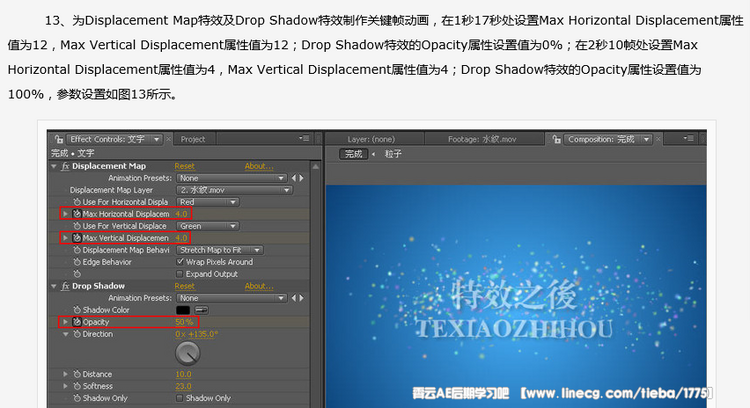The image size is (750, 408).
Task: Click the Direction angle dial
Action: coord(188,353)
